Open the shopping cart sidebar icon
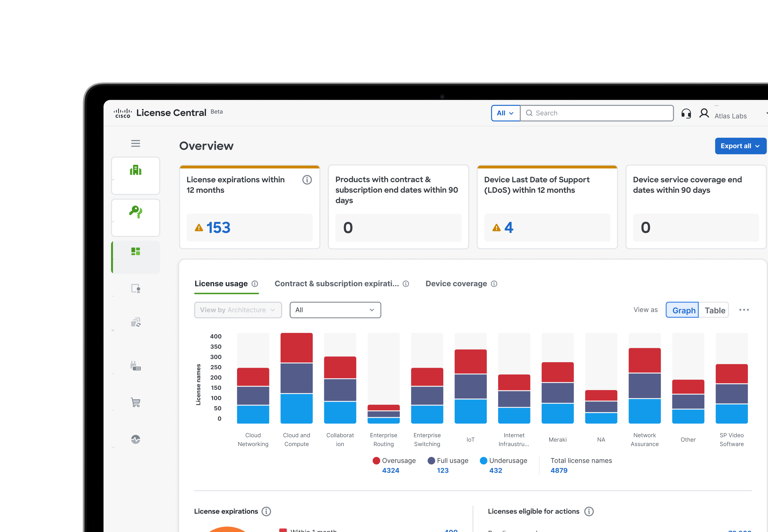Image resolution: width=768 pixels, height=532 pixels. [x=135, y=402]
